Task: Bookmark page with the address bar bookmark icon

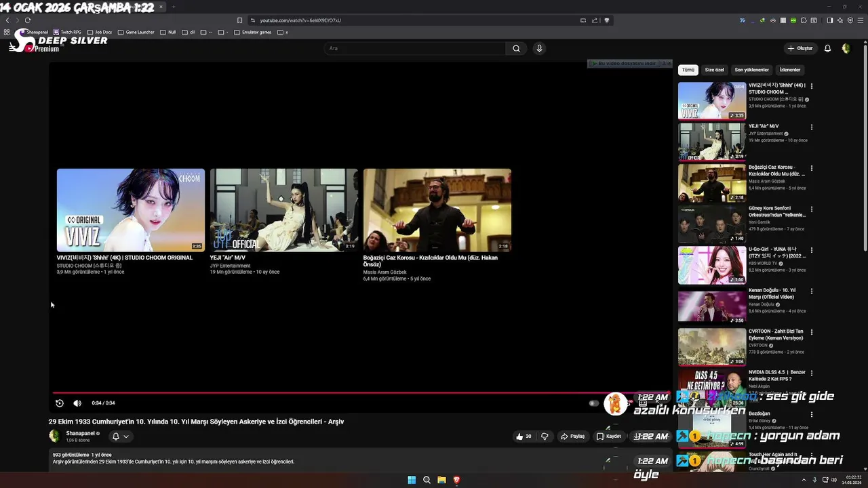Action: click(x=239, y=20)
